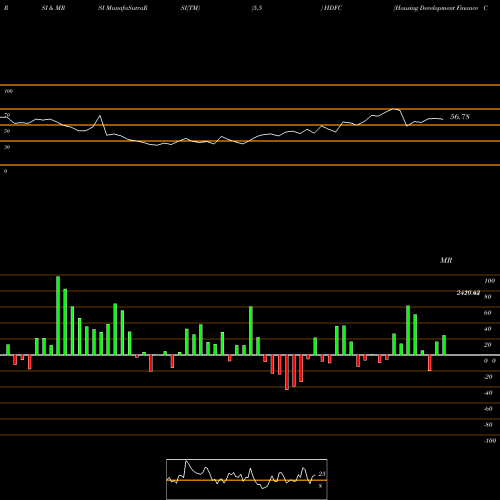This screenshot has height=500, width=500.
Task: Click the 0 label on the RSI axis
Action: click(x=5, y=171)
